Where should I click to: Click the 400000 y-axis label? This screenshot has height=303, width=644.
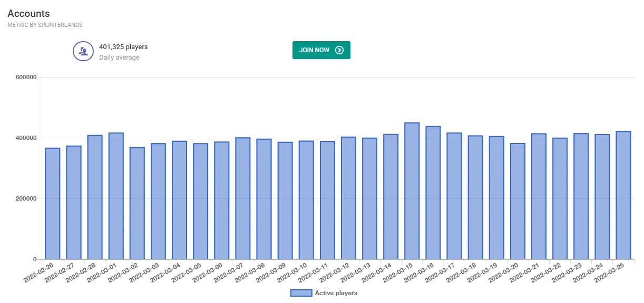[x=26, y=138]
